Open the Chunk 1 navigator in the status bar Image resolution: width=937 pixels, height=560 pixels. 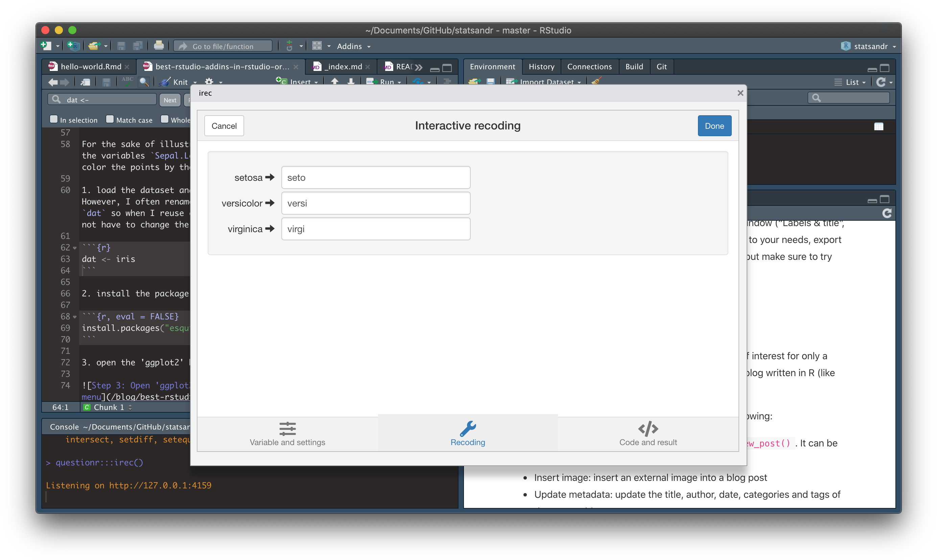click(108, 407)
